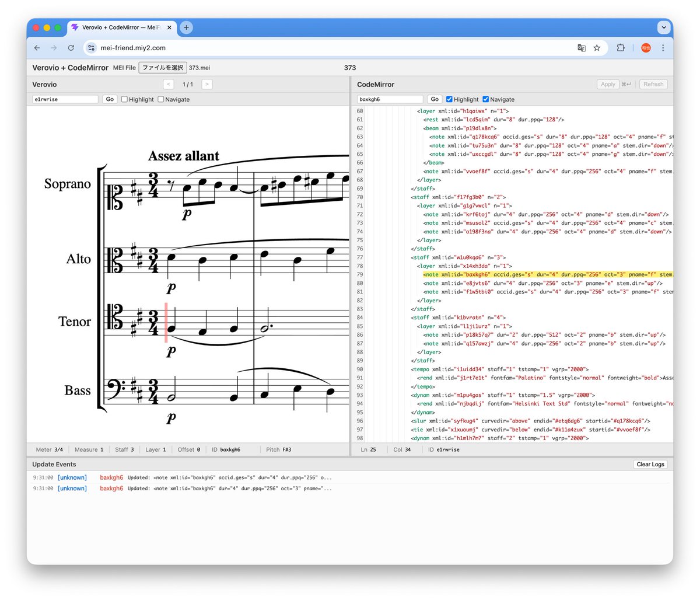700x600 pixels.
Task: Close the Verovio + CodeMirror tab
Action: pyautogui.click(x=169, y=27)
